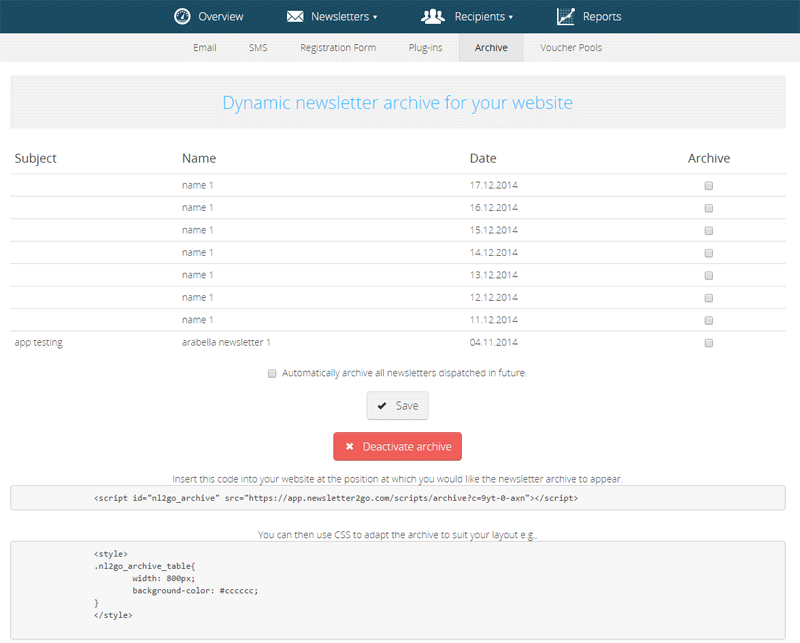Click the 'You can then use CSS' text
This screenshot has height=643, width=800.
click(x=397, y=535)
